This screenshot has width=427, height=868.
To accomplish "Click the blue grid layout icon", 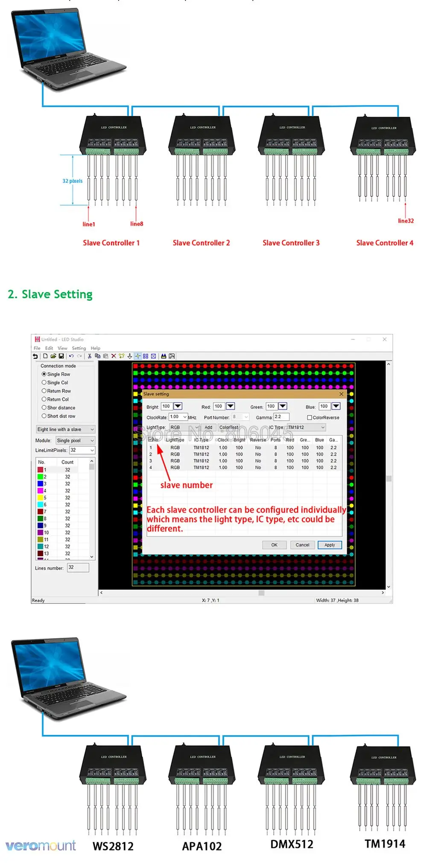I will pyautogui.click(x=146, y=356).
